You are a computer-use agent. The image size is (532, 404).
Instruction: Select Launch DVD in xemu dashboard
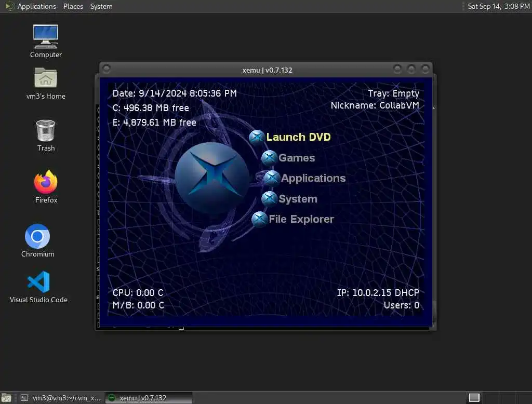pyautogui.click(x=298, y=137)
